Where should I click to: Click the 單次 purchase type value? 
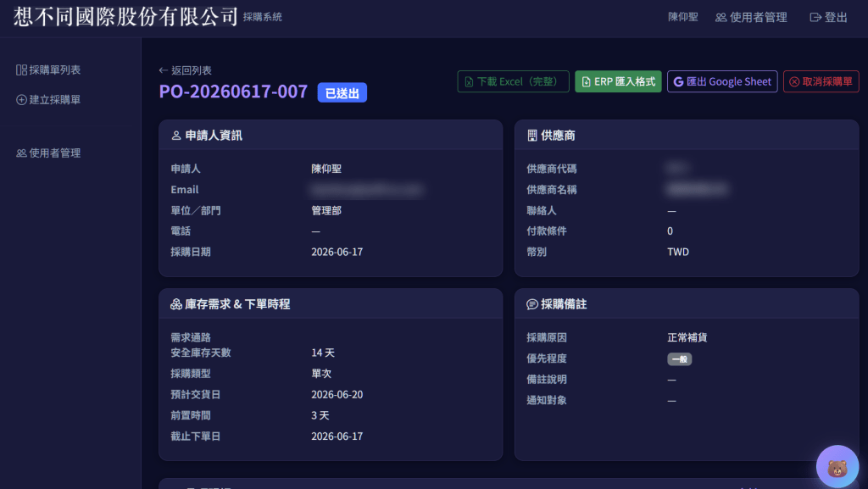(x=321, y=374)
